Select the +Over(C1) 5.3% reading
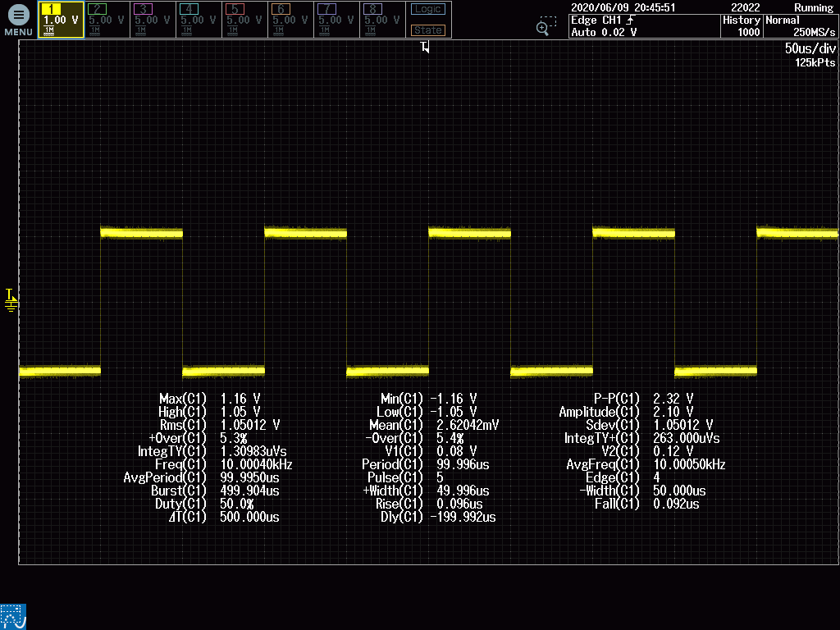The image size is (840, 630). tap(198, 438)
